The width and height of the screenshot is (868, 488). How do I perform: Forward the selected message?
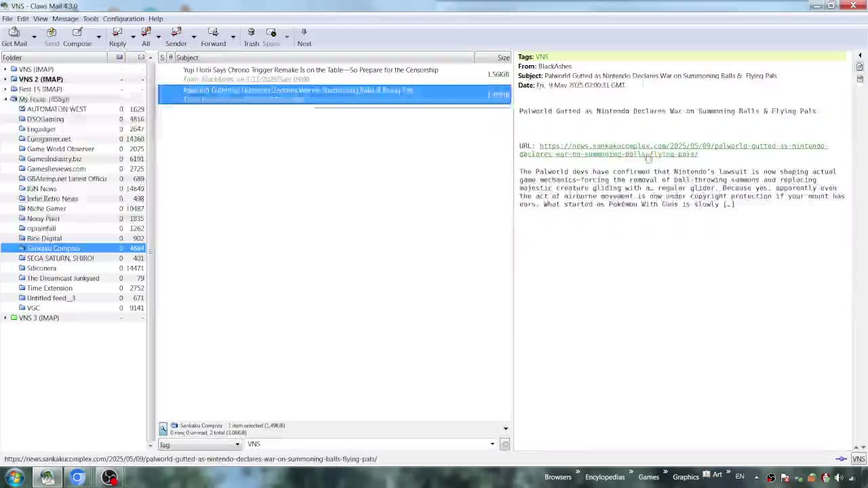213,37
